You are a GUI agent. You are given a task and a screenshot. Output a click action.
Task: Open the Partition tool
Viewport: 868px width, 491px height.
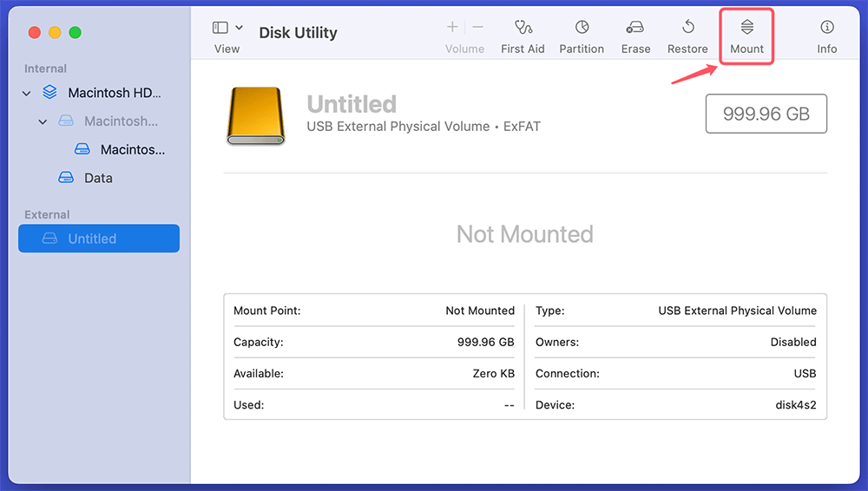click(582, 29)
